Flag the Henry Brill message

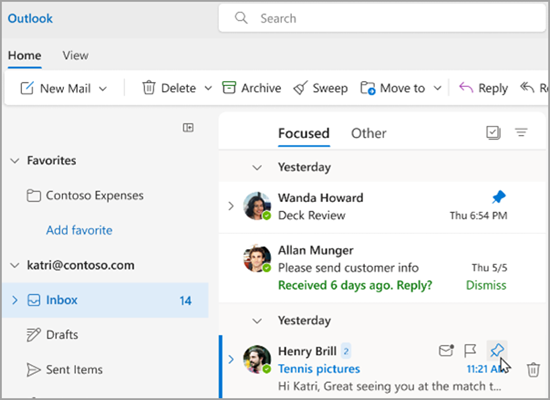470,350
